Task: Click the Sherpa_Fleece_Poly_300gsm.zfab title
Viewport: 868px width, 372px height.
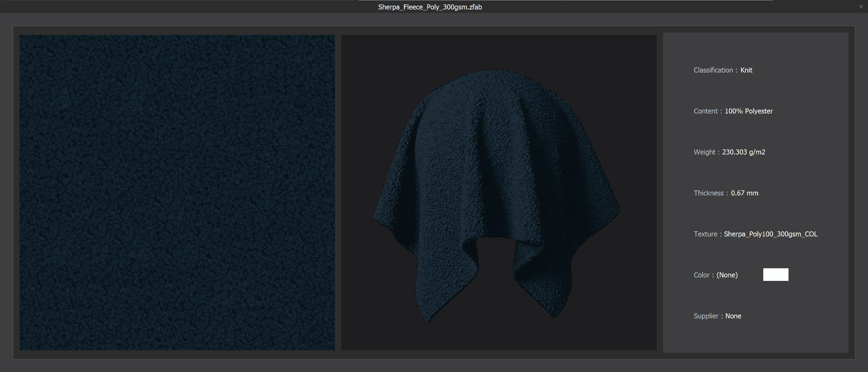Action: coord(430,7)
